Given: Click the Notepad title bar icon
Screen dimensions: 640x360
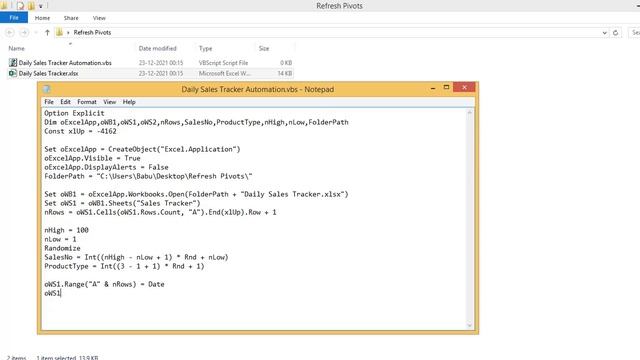Looking at the screenshot, I should pos(47,89).
